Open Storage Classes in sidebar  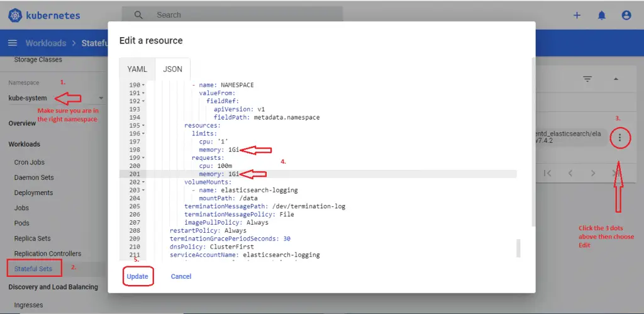[x=38, y=60]
